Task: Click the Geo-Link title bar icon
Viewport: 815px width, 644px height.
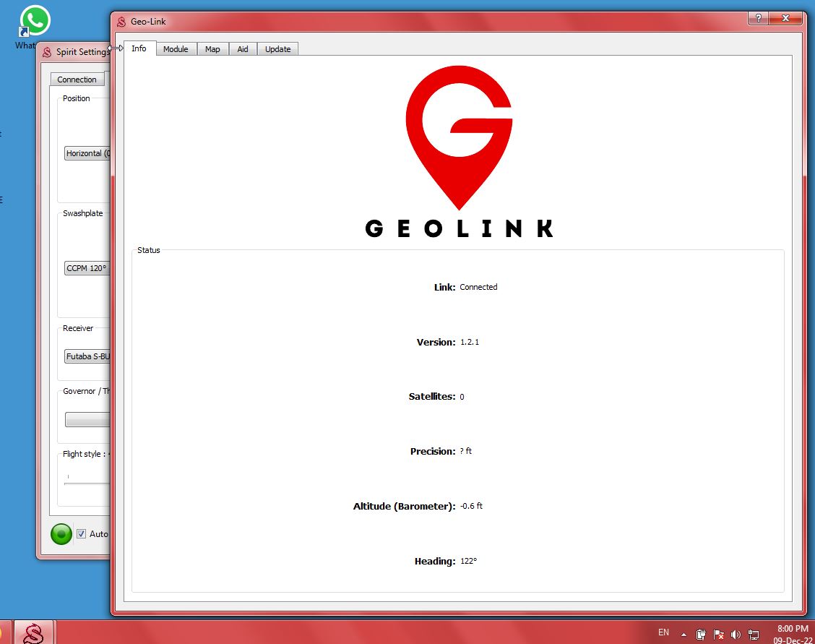Action: 121,22
